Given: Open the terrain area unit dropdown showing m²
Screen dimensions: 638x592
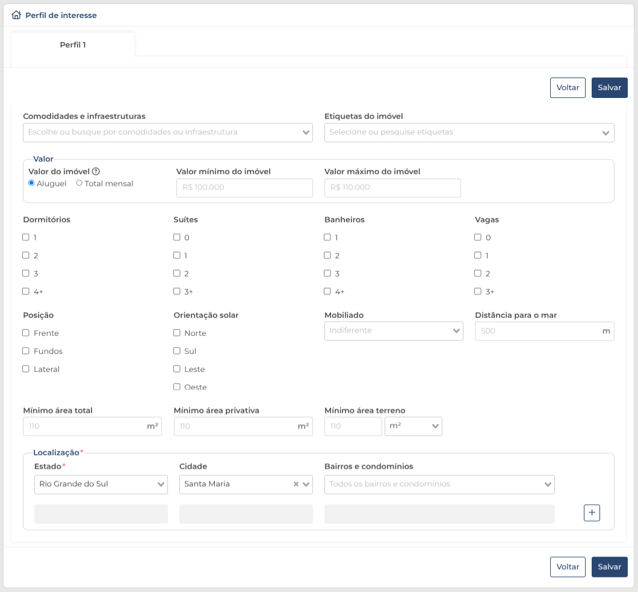Looking at the screenshot, I should coord(413,426).
